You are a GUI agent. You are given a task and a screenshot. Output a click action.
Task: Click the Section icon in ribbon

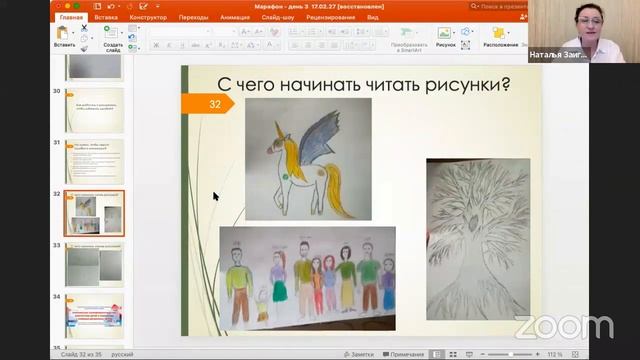(x=132, y=48)
